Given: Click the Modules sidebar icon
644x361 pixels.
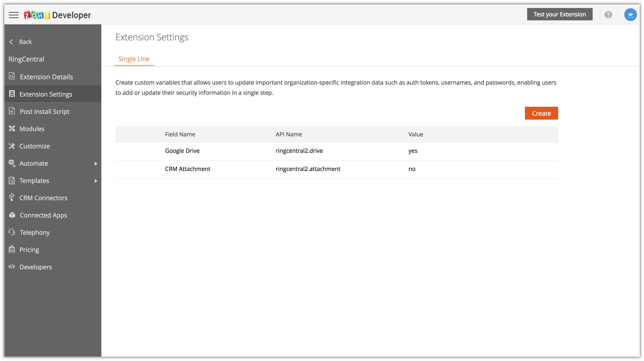Looking at the screenshot, I should coord(12,129).
